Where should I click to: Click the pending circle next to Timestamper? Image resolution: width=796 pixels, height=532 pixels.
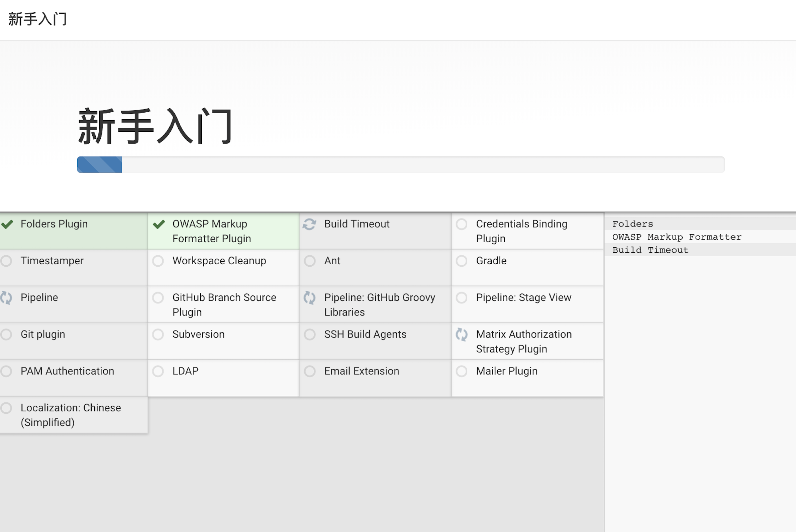click(x=6, y=261)
